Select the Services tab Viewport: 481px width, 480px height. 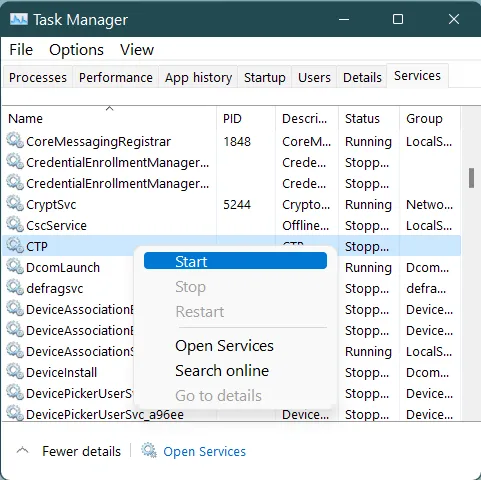point(417,76)
